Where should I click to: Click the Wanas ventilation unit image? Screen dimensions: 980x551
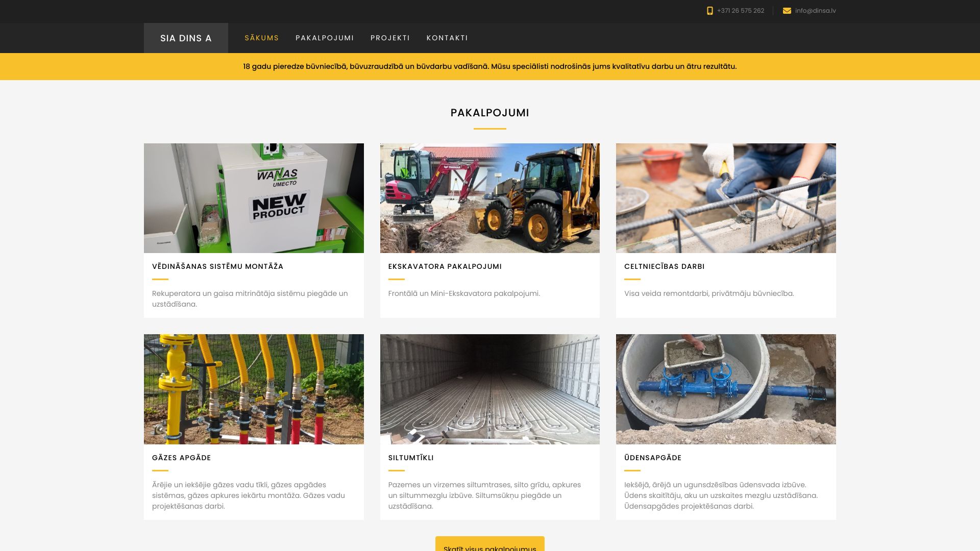click(254, 198)
